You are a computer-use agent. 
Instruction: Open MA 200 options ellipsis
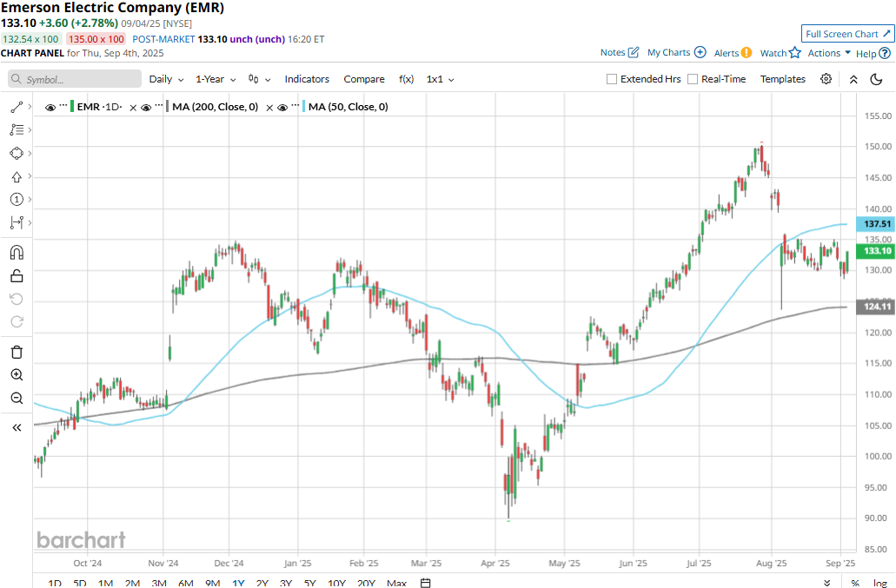pyautogui.click(x=159, y=106)
